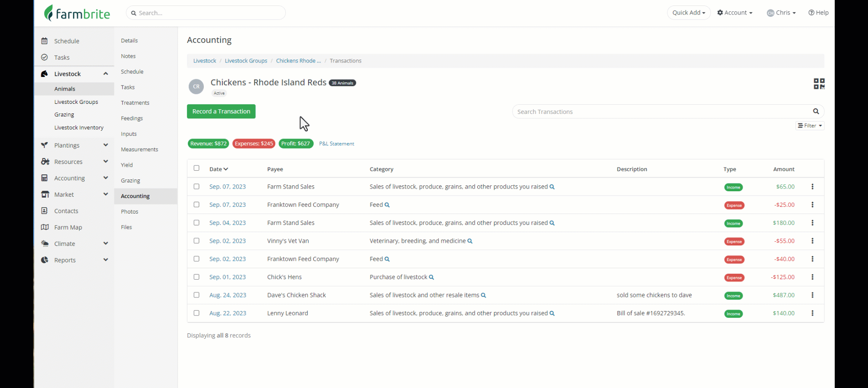
Task: Open the QR code icon
Action: click(x=819, y=84)
